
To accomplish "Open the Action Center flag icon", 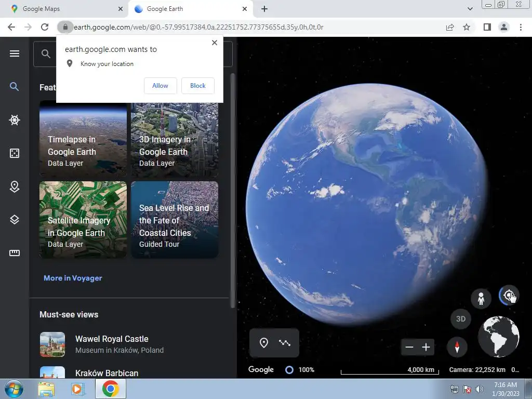I will pos(467,389).
